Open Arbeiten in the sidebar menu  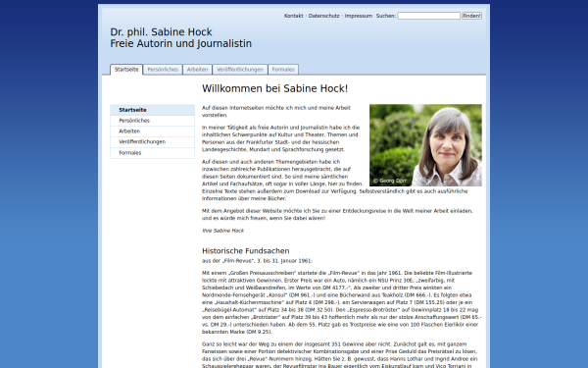click(152, 131)
